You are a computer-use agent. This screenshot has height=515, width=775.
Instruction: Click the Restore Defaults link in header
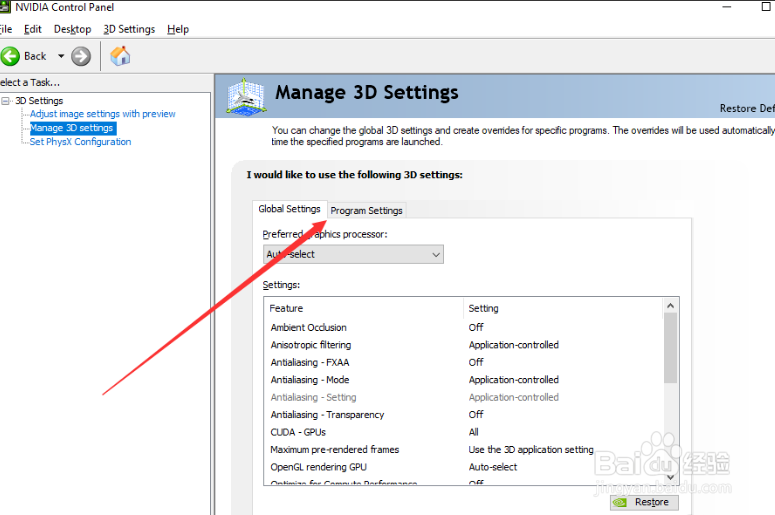click(x=746, y=108)
